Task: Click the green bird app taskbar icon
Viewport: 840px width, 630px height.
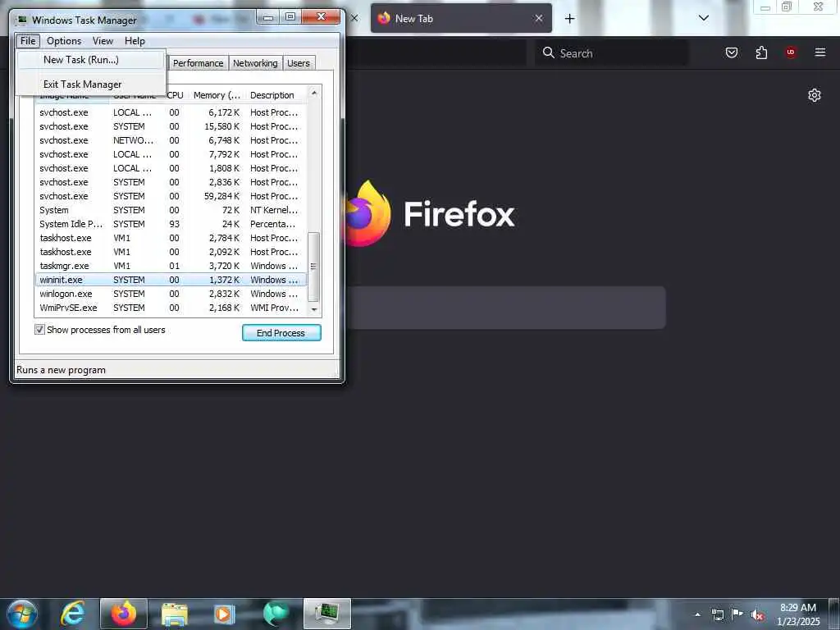Action: (x=276, y=614)
